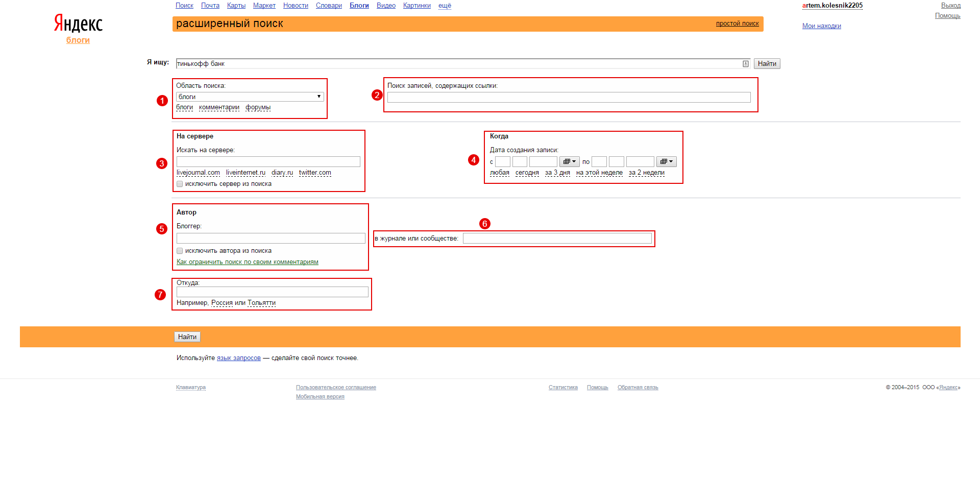Select любая date option

500,173
